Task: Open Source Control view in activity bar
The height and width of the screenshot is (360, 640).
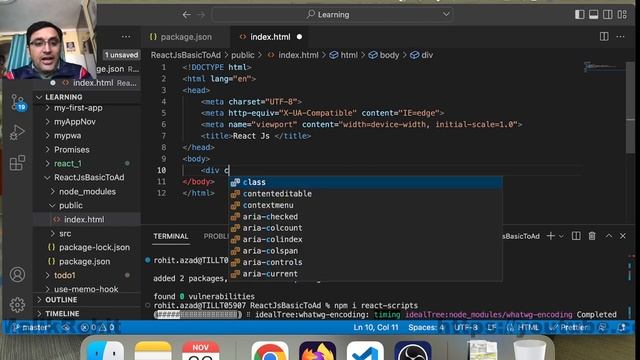Action: point(18,102)
